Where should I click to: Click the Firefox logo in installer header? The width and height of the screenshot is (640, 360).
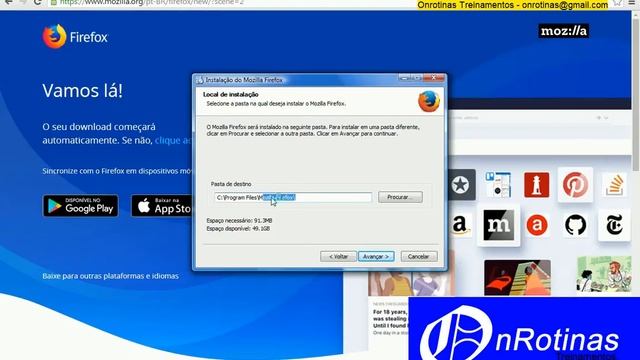pos(429,101)
